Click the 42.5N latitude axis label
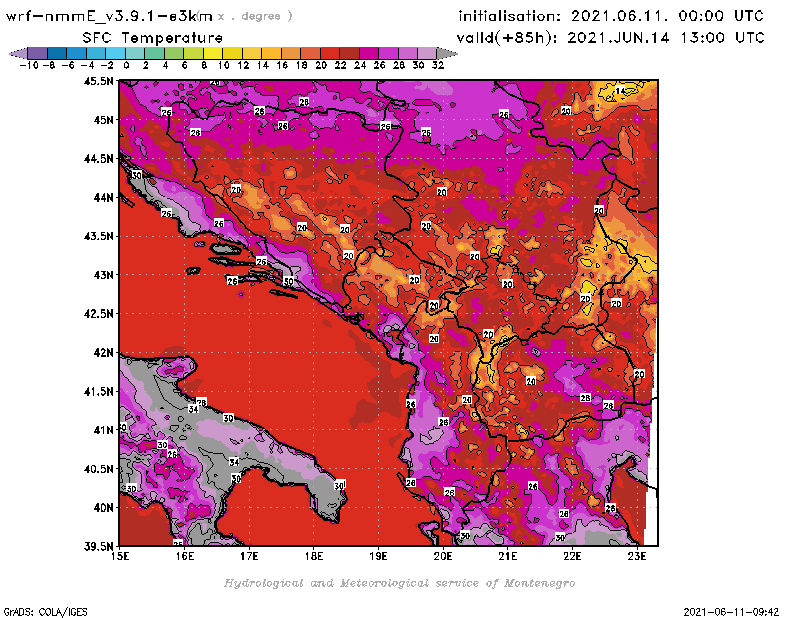 pos(98,314)
